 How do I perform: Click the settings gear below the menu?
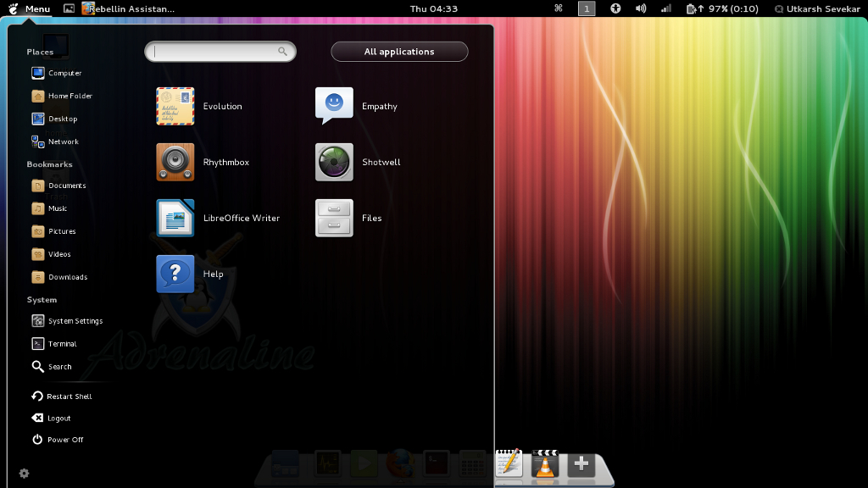click(23, 474)
